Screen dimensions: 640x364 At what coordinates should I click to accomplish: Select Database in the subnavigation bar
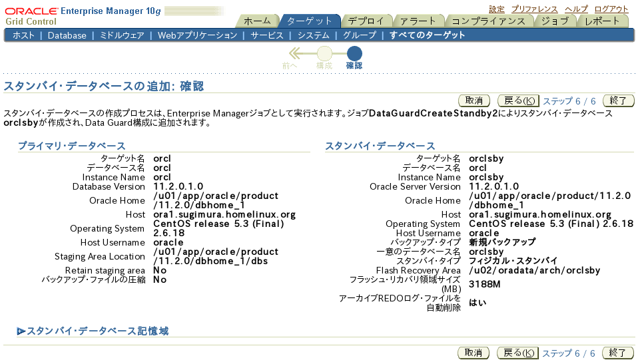[x=67, y=35]
